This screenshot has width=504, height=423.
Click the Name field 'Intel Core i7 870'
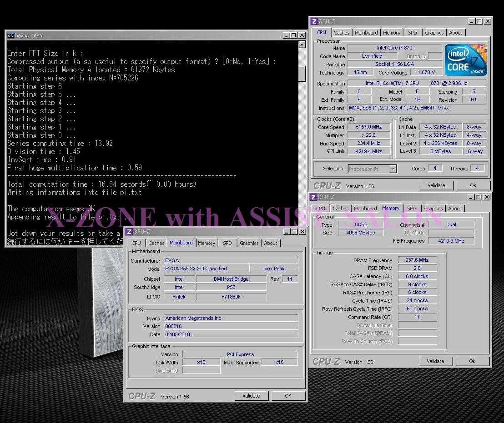[x=395, y=48]
